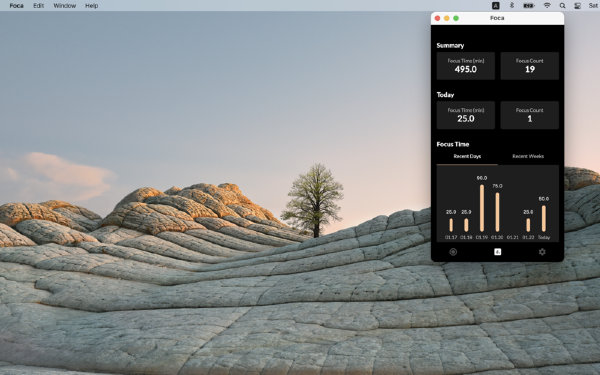
Task: Open the Window menu
Action: point(64,5)
